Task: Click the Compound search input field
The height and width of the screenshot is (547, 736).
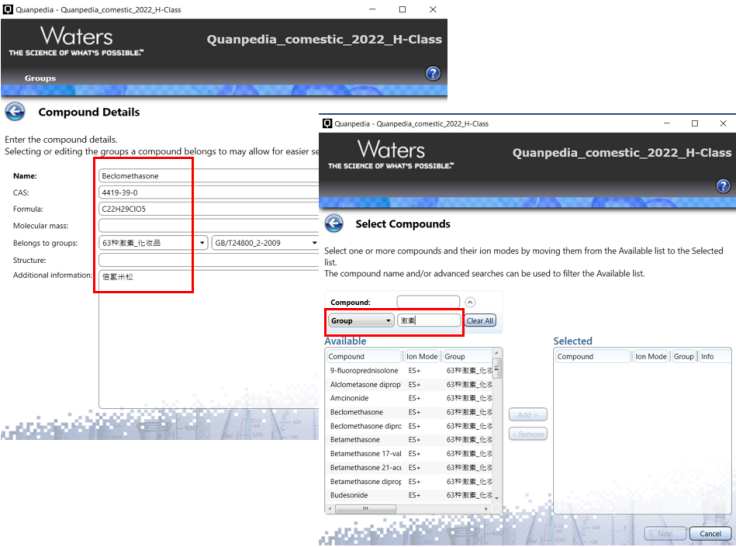Action: [x=428, y=302]
